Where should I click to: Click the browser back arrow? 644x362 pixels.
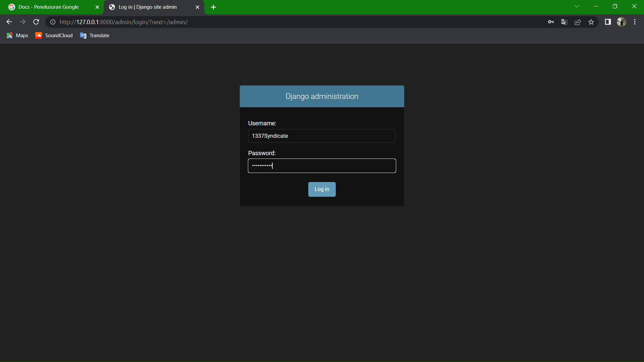click(9, 22)
